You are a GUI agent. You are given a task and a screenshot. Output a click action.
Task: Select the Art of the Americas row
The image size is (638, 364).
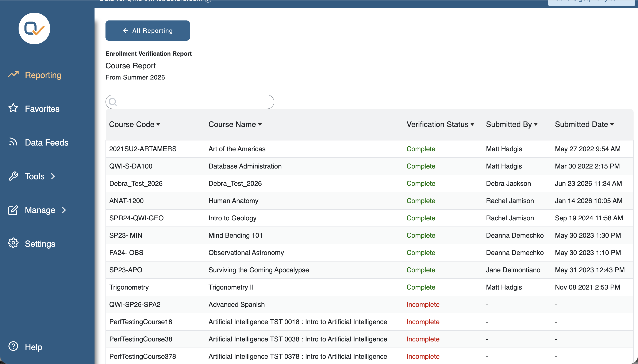[369, 149]
